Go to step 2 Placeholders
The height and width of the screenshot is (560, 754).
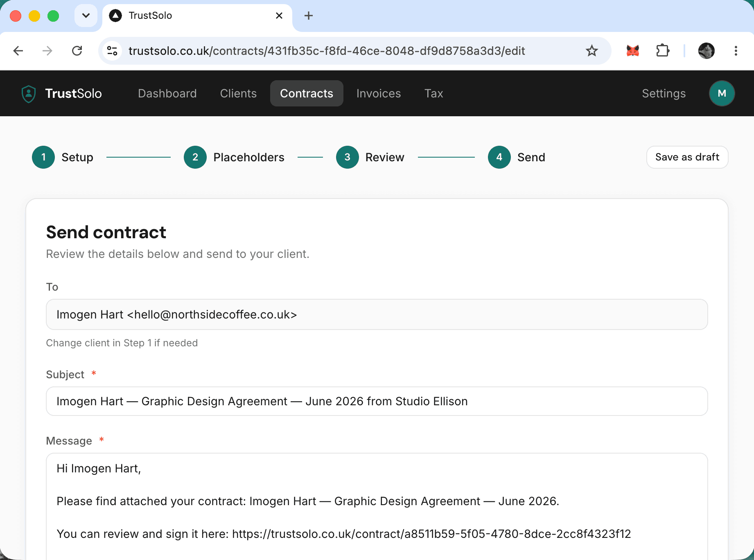[x=234, y=157]
